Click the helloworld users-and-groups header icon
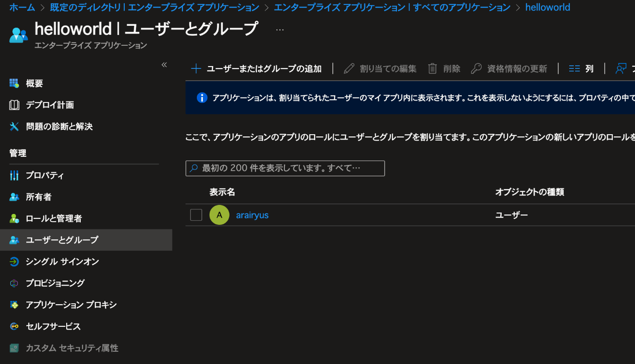The height and width of the screenshot is (364, 635). (x=19, y=35)
